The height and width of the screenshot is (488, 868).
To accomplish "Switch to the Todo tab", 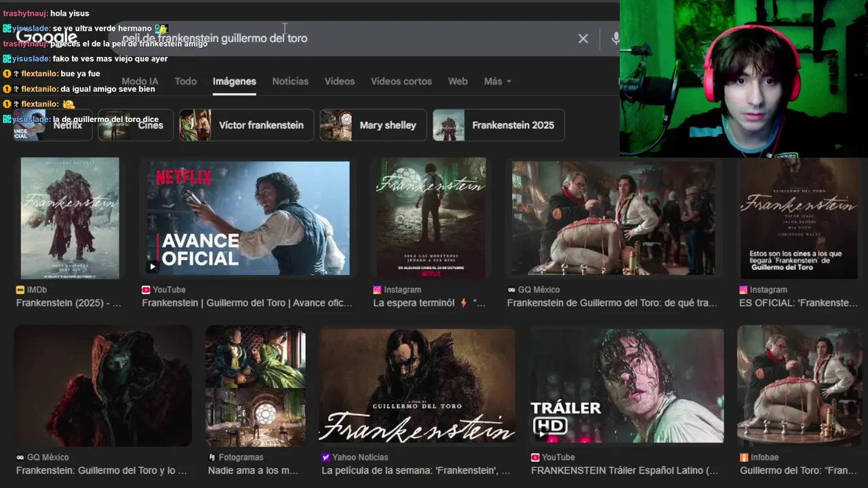I will [x=186, y=81].
